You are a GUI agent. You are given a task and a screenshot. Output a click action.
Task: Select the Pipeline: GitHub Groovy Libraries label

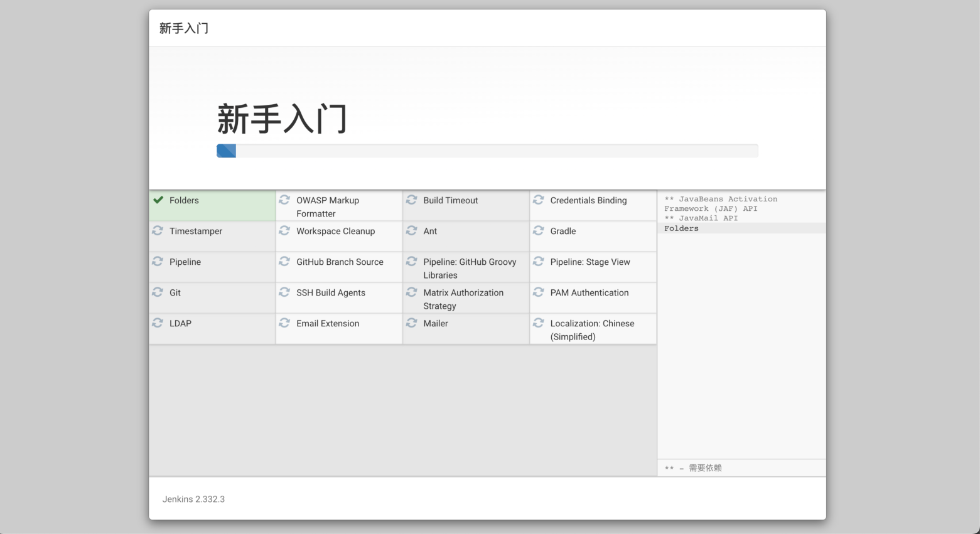470,269
